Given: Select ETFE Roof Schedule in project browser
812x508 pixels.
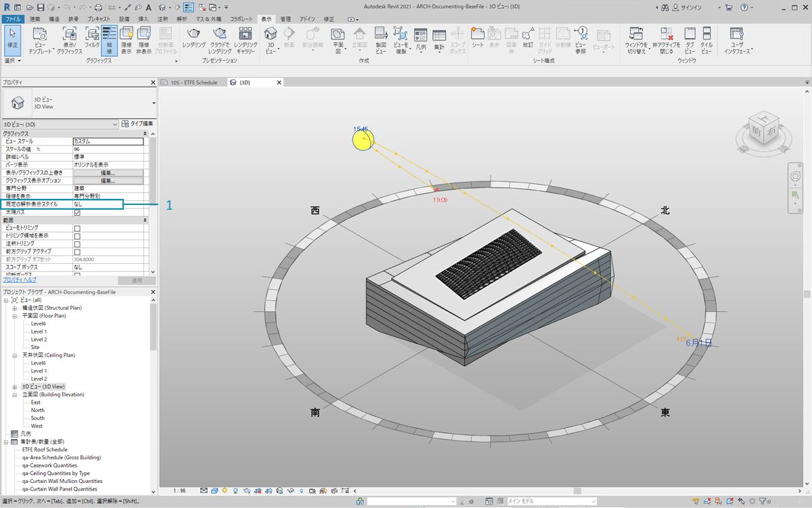Looking at the screenshot, I should point(45,449).
